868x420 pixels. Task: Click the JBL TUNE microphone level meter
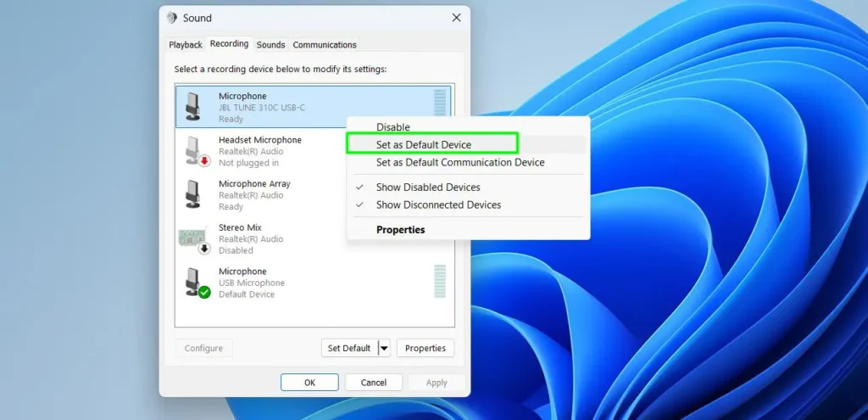point(440,102)
